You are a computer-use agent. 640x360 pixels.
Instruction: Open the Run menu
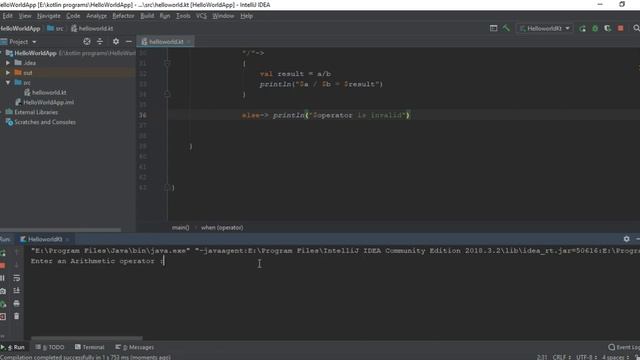pyautogui.click(x=165, y=16)
